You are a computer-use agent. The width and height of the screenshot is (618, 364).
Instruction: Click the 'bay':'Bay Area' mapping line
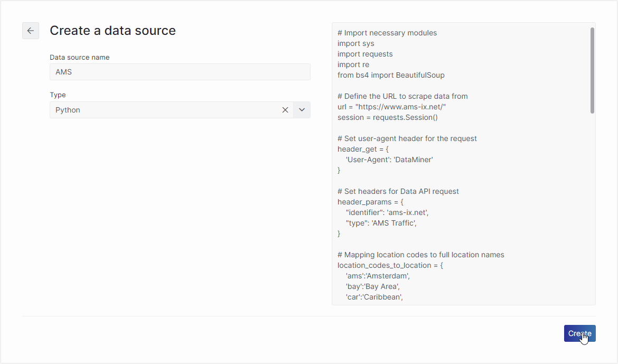(373, 287)
